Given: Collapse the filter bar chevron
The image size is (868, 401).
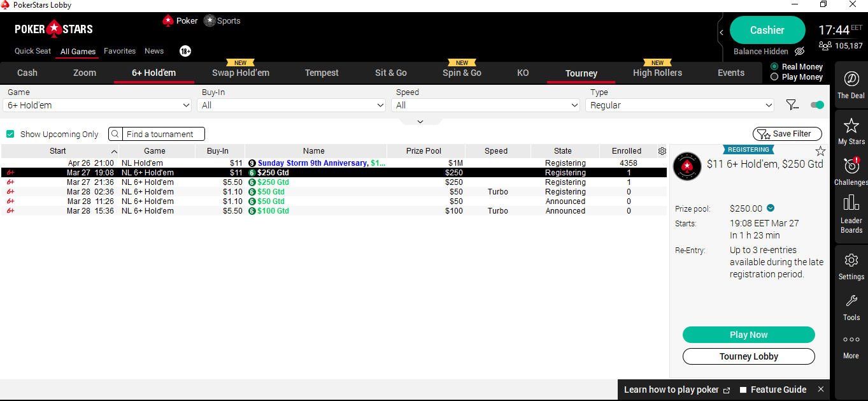Looking at the screenshot, I should pyautogui.click(x=420, y=121).
